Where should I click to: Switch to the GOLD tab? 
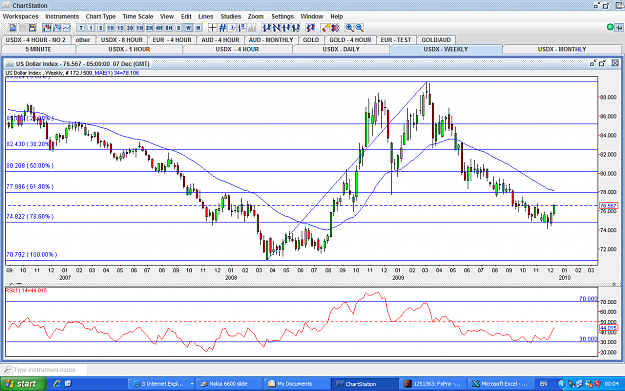click(311, 40)
